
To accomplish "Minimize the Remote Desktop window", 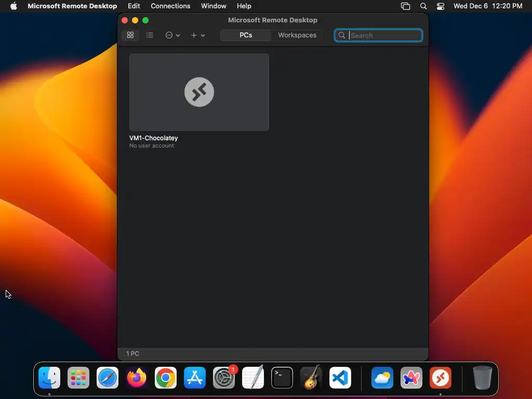I will point(135,20).
